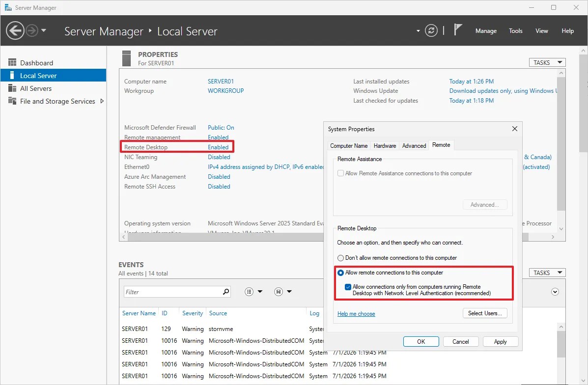The width and height of the screenshot is (588, 385).
Task: Open the dropdown arrow left of Refresh
Action: (418, 31)
